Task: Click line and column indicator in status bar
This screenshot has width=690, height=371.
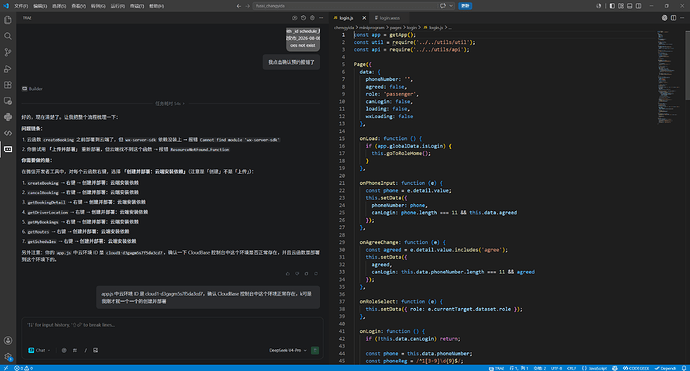Action: [519, 368]
